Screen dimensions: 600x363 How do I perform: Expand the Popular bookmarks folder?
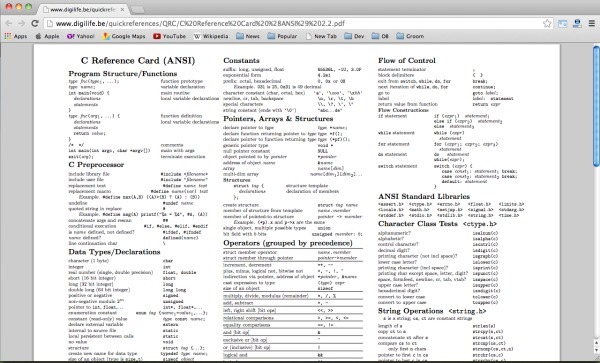(282, 36)
